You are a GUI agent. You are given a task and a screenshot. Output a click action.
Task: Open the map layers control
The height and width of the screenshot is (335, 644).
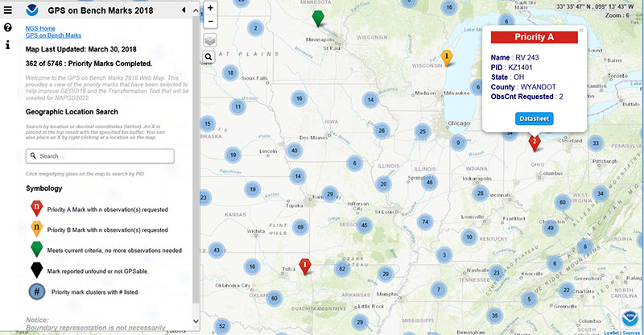[209, 39]
